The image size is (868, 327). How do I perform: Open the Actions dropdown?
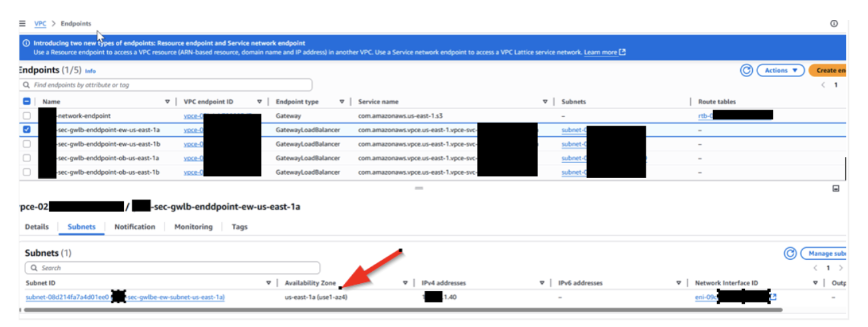[x=780, y=70]
